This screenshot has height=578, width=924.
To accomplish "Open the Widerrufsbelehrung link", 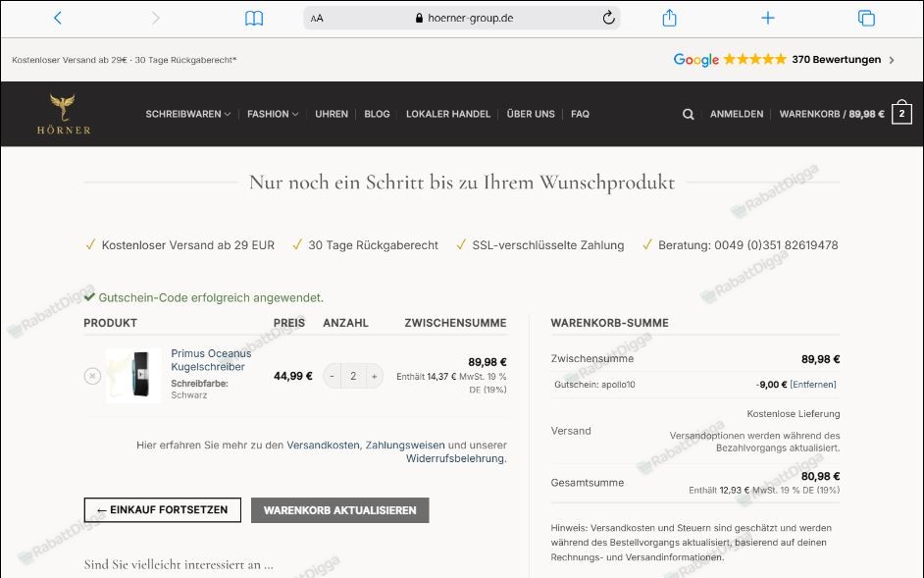I will coord(455,458).
